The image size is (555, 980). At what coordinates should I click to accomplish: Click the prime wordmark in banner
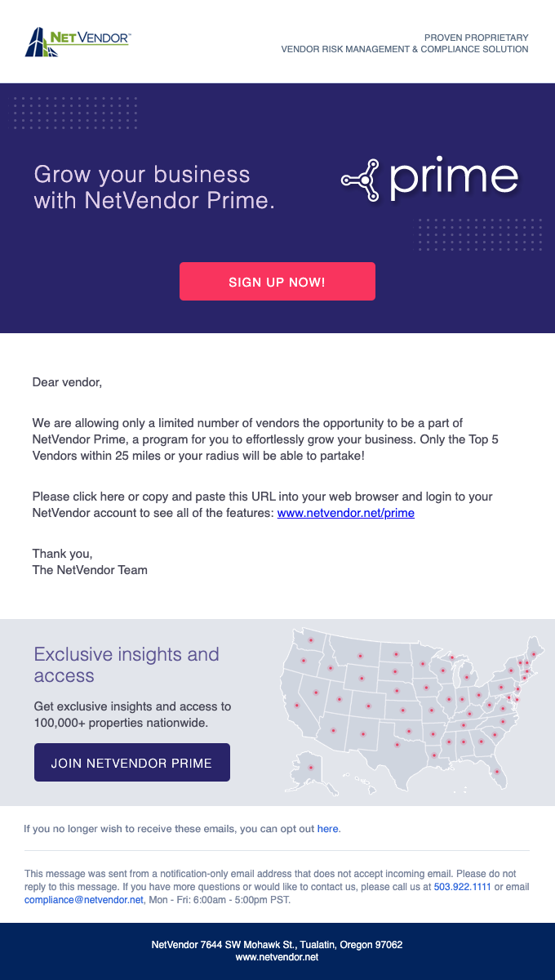453,180
